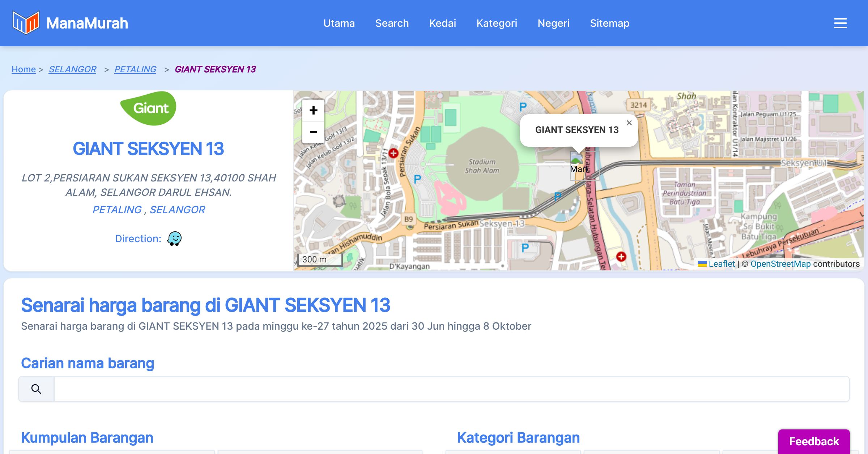Zoom out on the map
This screenshot has width=868, height=454.
point(313,132)
